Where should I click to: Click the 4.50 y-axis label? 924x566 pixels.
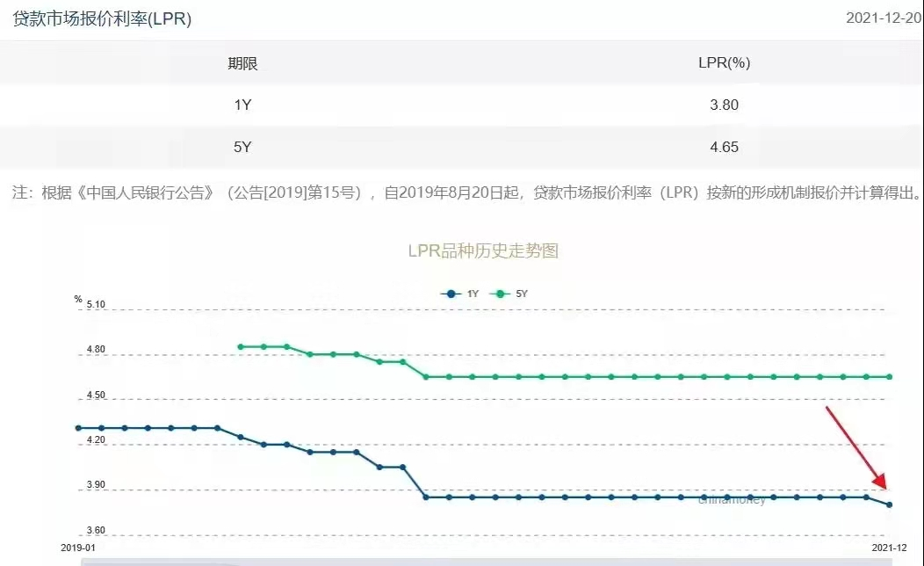pyautogui.click(x=96, y=395)
